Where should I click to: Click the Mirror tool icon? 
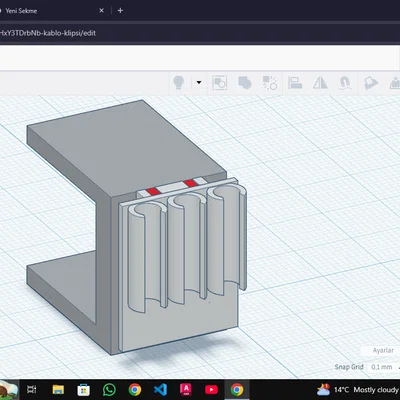tap(320, 83)
